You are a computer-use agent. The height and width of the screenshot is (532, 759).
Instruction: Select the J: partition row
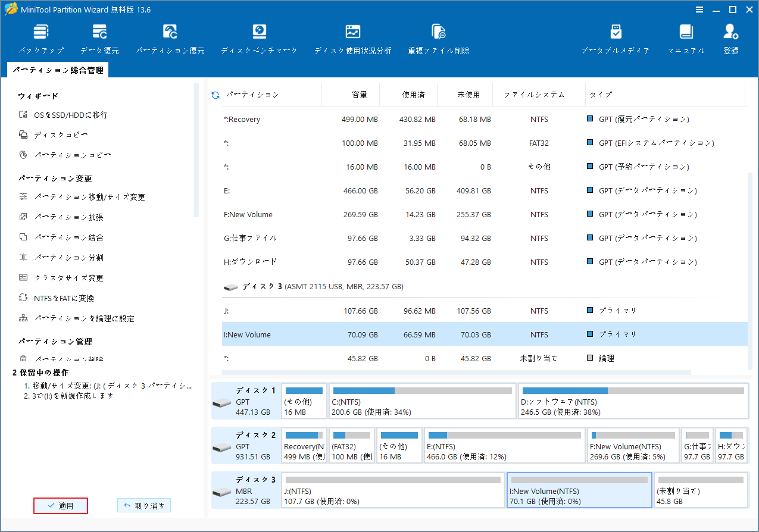(485, 311)
